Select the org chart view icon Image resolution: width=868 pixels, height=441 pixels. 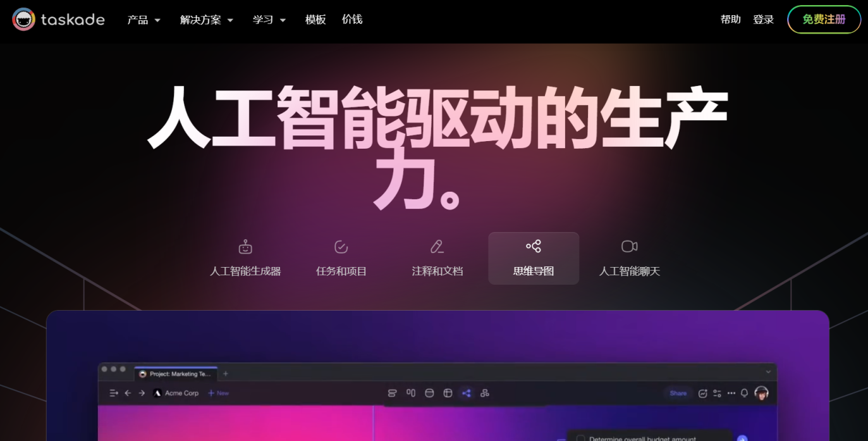[484, 393]
